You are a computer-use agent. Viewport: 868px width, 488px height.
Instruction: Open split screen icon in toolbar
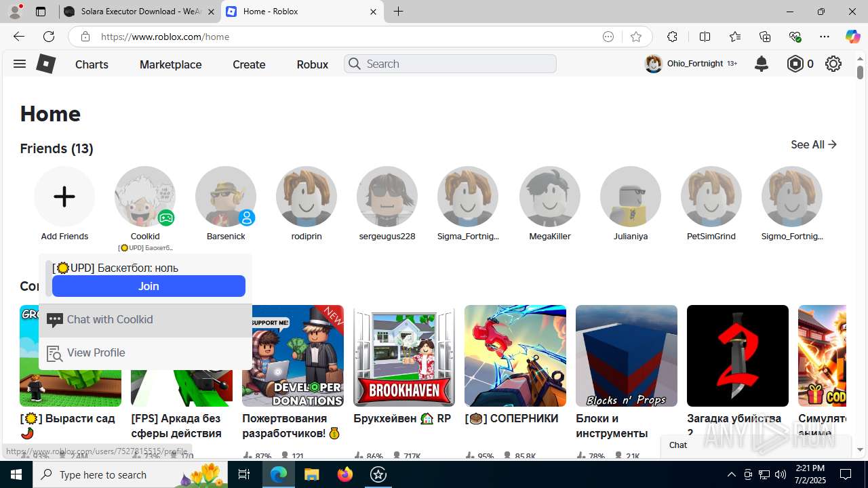[x=705, y=37]
